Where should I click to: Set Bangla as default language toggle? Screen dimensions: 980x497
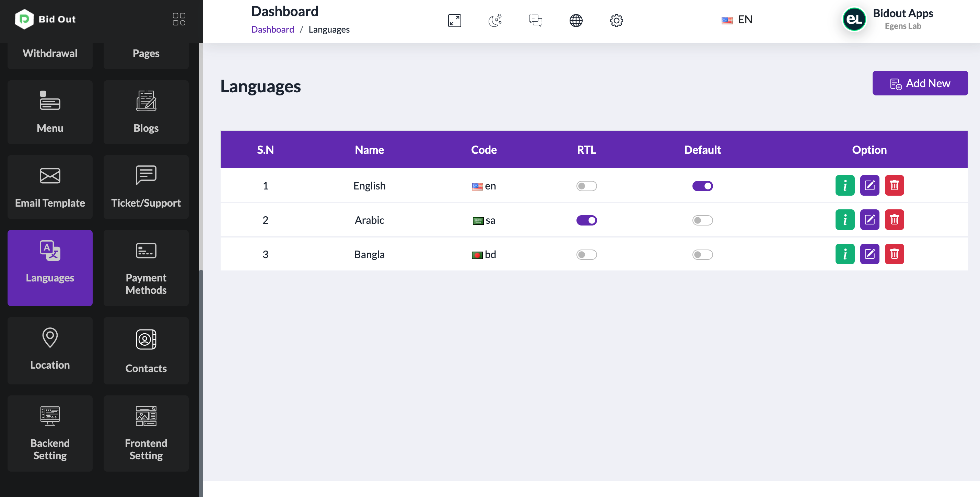coord(702,254)
